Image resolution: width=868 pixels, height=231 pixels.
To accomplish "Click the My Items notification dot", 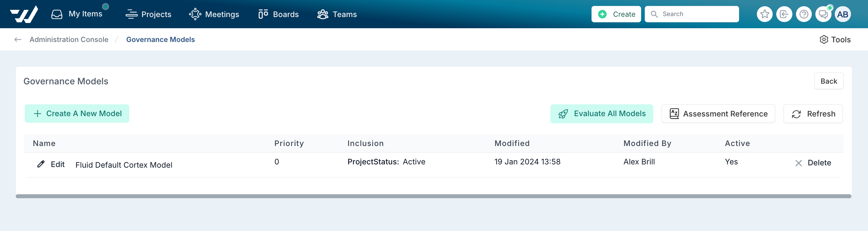I will (x=106, y=6).
